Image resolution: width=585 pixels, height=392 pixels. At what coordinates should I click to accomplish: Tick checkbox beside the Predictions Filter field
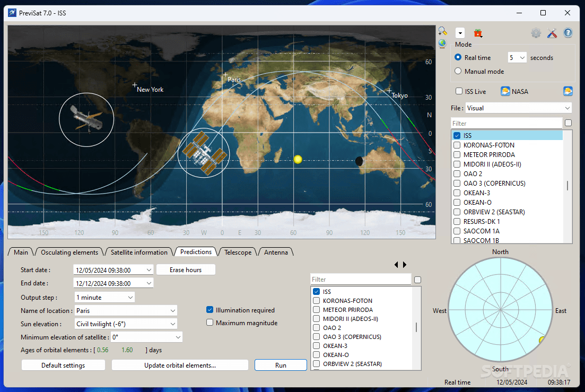tap(418, 280)
